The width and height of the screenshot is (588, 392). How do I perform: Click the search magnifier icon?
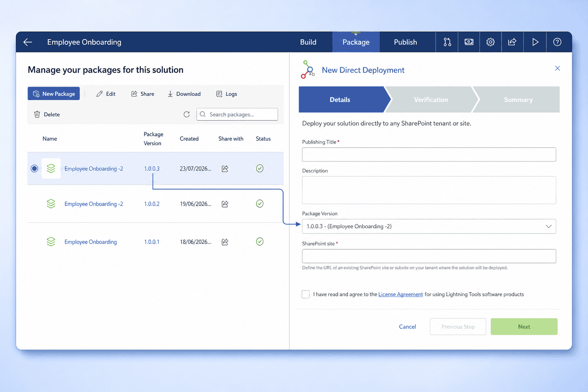coord(203,114)
